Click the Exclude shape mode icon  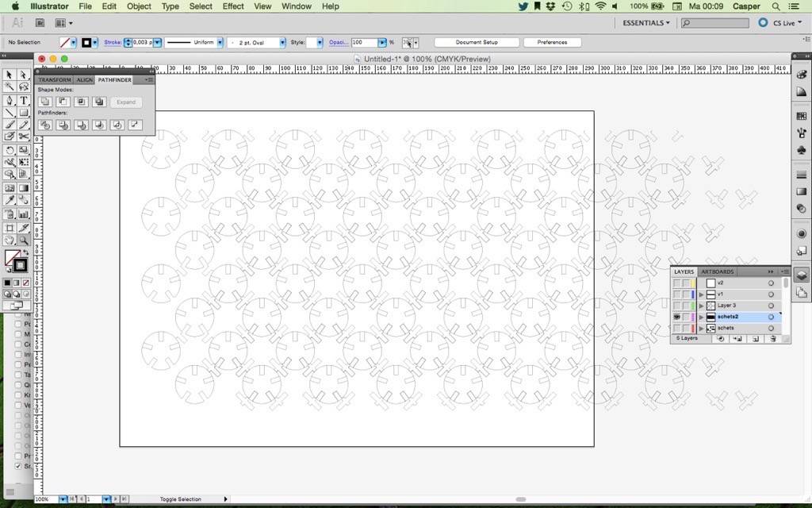[x=99, y=102]
